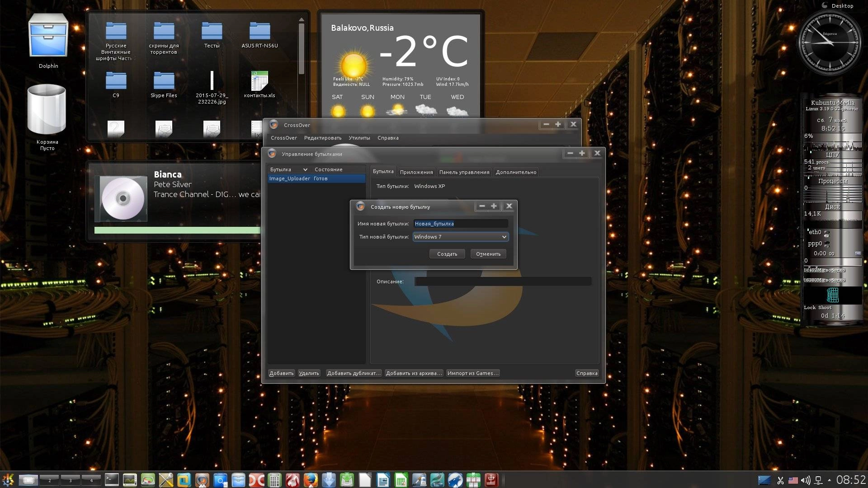Click the Бутылка column sort dropdown arrow

click(305, 169)
